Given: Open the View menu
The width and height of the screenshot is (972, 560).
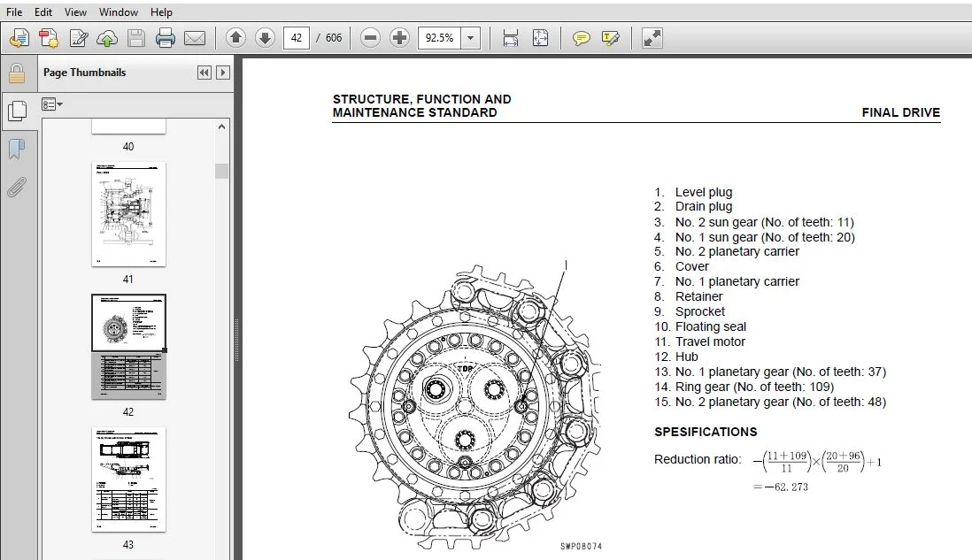Looking at the screenshot, I should 75,12.
